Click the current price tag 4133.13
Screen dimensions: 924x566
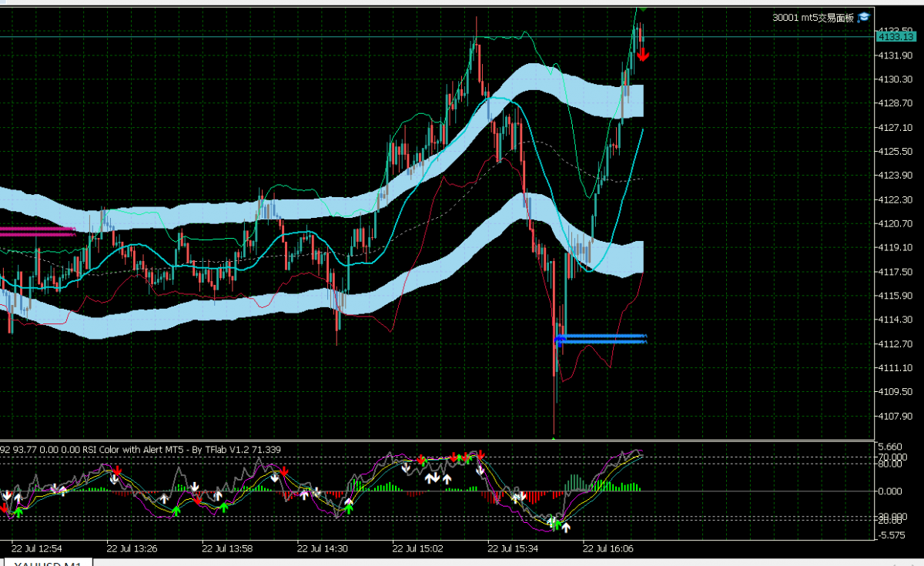point(895,36)
